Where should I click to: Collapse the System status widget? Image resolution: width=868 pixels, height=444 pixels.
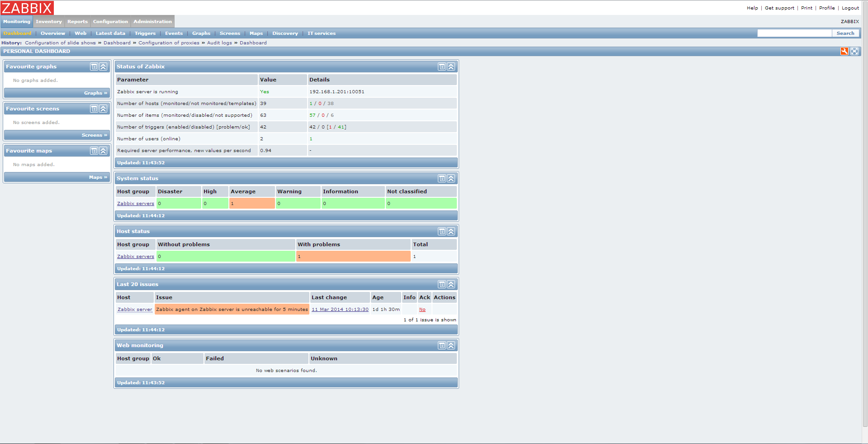[451, 179]
